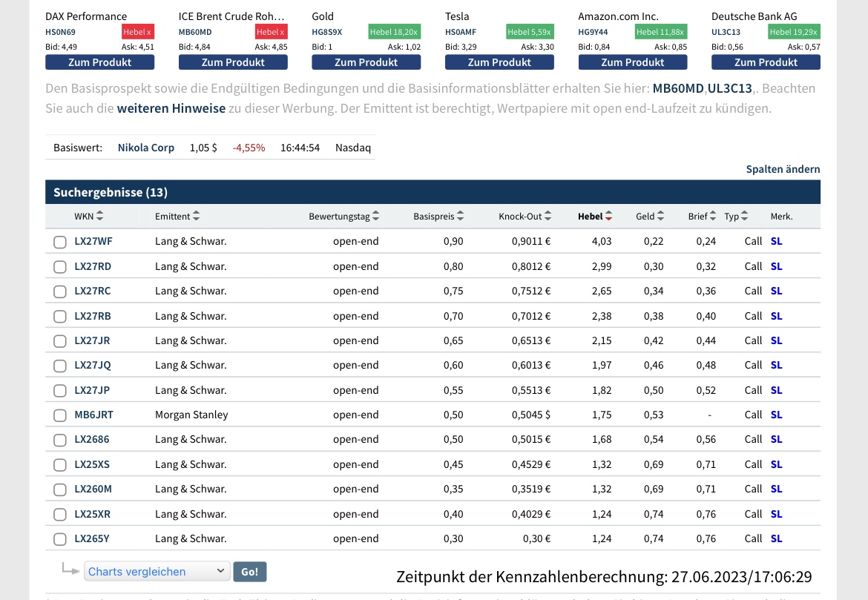Click the Hebel 19,29x badge

coord(793,32)
